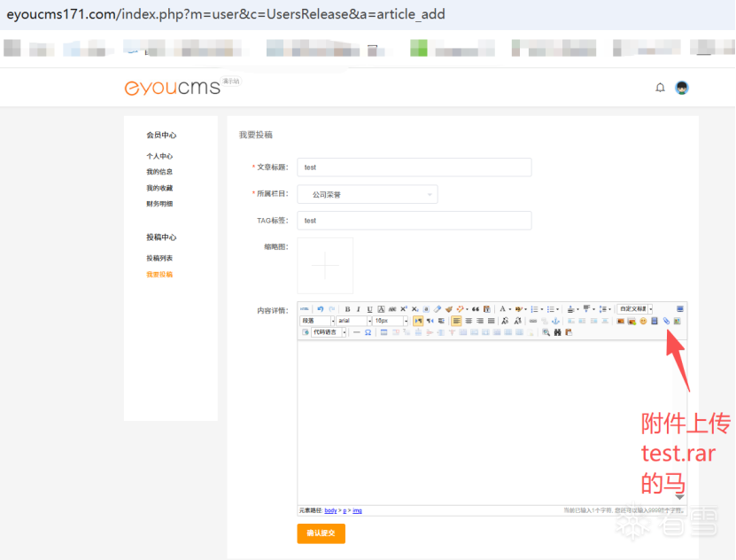736x560 pixels.
Task: Click the insert map icon
Action: point(678,321)
